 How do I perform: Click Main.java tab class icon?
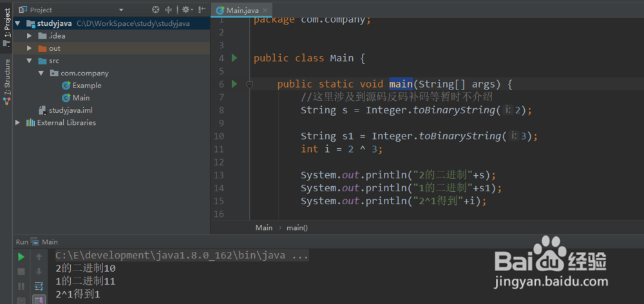220,10
